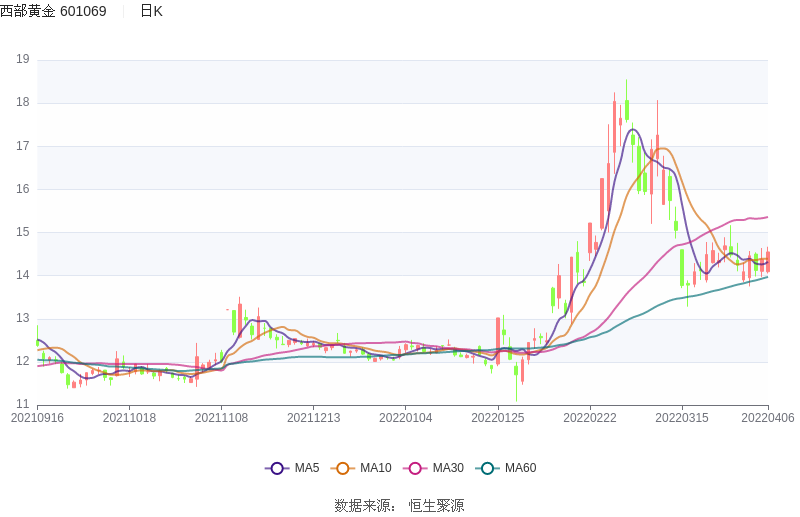Click the 11 price label on y-axis
Image resolution: width=800 pixels, height=517 pixels.
pos(22,404)
